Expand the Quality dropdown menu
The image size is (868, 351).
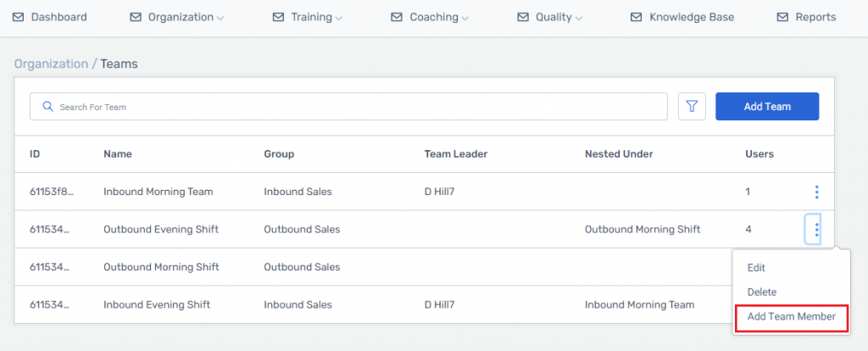coord(550,17)
